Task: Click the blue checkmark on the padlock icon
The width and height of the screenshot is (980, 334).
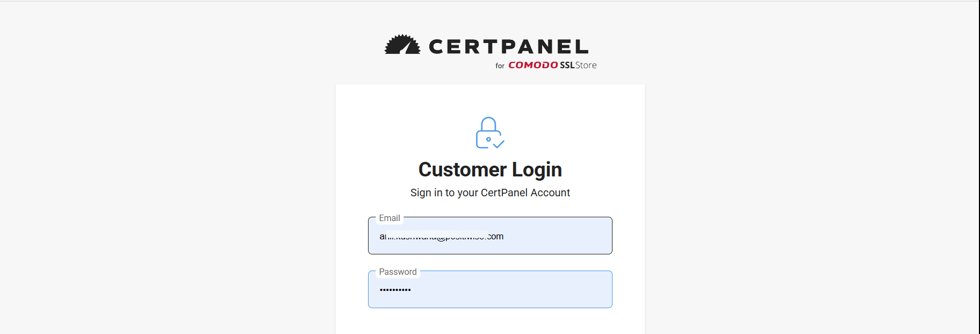Action: click(499, 144)
